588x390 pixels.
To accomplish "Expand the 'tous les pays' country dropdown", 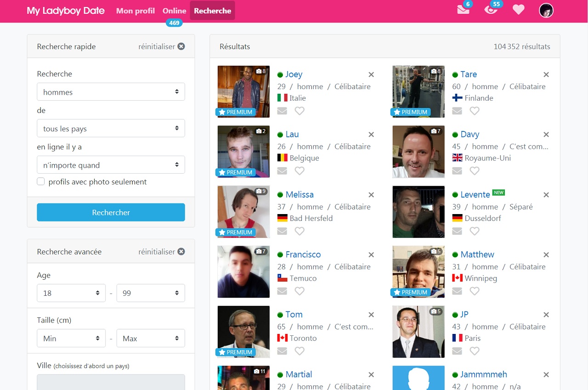I will (x=111, y=129).
